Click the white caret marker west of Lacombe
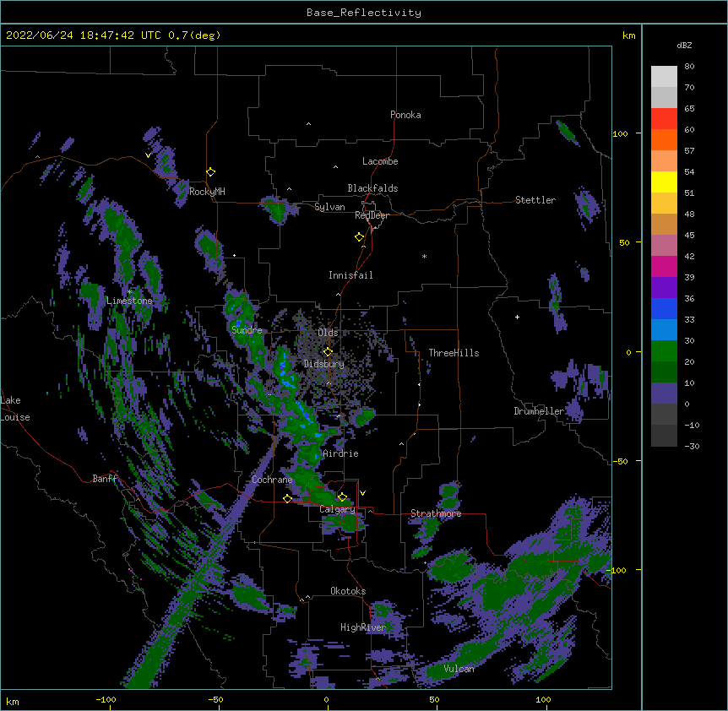The width and height of the screenshot is (728, 711). pyautogui.click(x=335, y=166)
